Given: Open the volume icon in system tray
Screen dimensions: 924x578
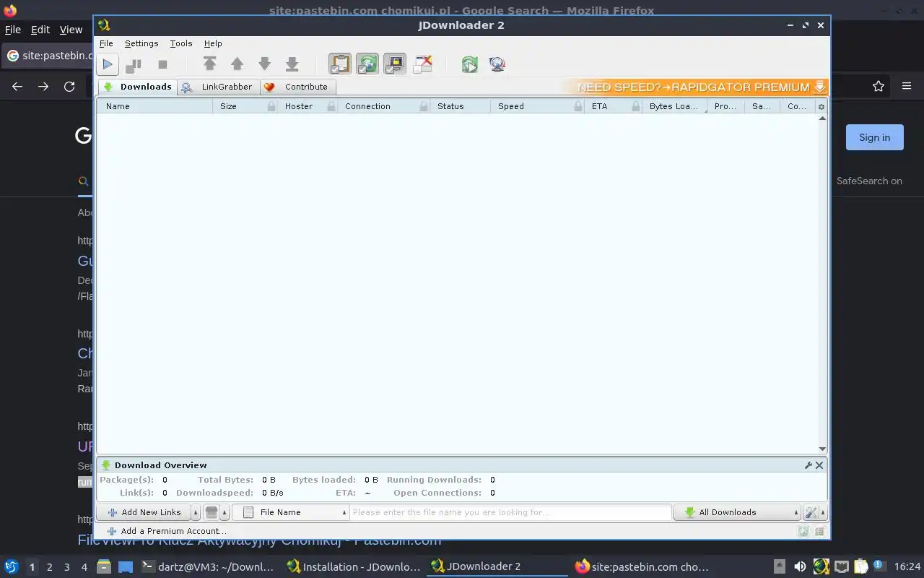Looking at the screenshot, I should click(x=800, y=567).
